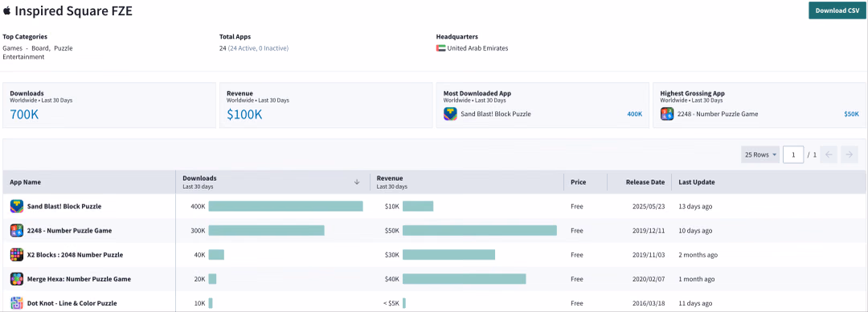Click '2 months ago' last update cell
The height and width of the screenshot is (312, 868).
click(698, 255)
